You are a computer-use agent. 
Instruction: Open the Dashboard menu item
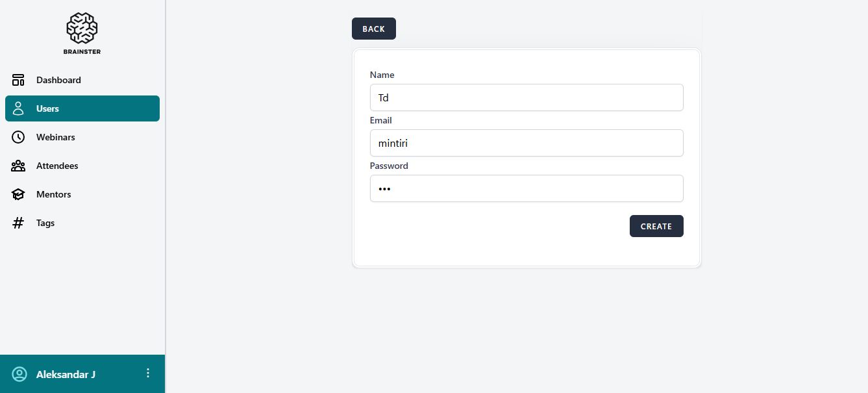click(x=58, y=80)
